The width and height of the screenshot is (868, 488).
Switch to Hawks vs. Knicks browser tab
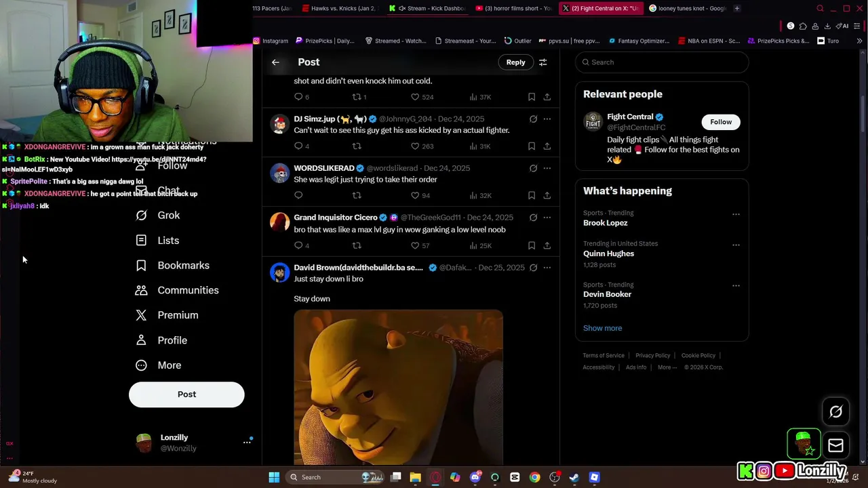(x=338, y=8)
